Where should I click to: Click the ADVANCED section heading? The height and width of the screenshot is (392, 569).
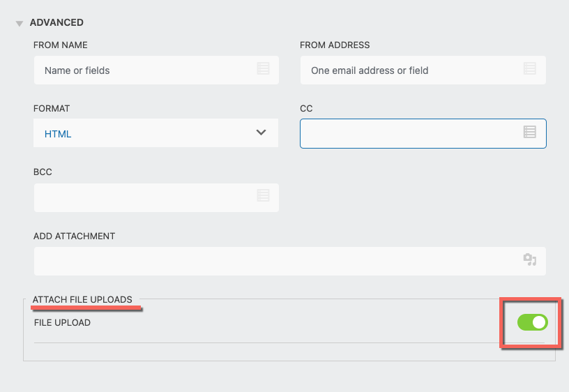click(x=56, y=23)
